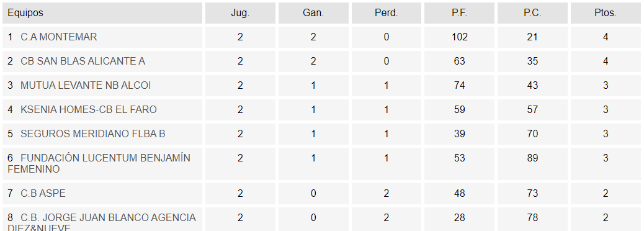Select FUNDACIÓN LUCENTUM BENJAMÍN FEMENINO team

99,163
